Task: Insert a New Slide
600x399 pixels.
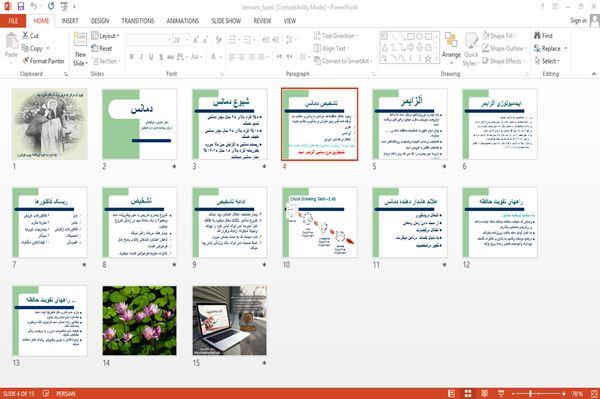Action: [x=80, y=49]
